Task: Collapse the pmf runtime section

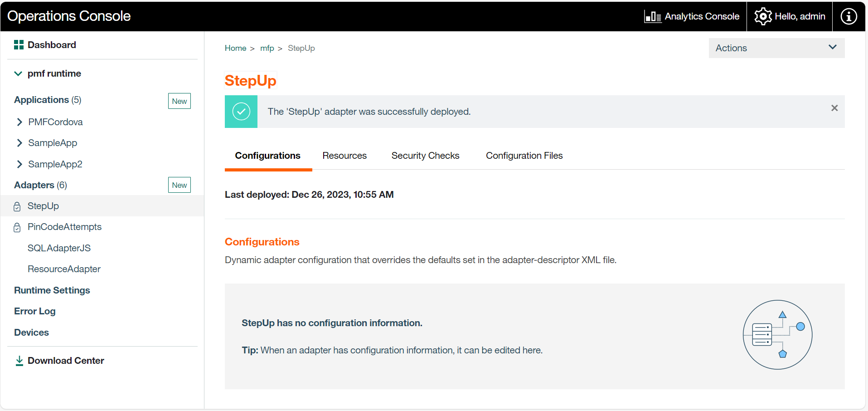Action: click(x=18, y=73)
